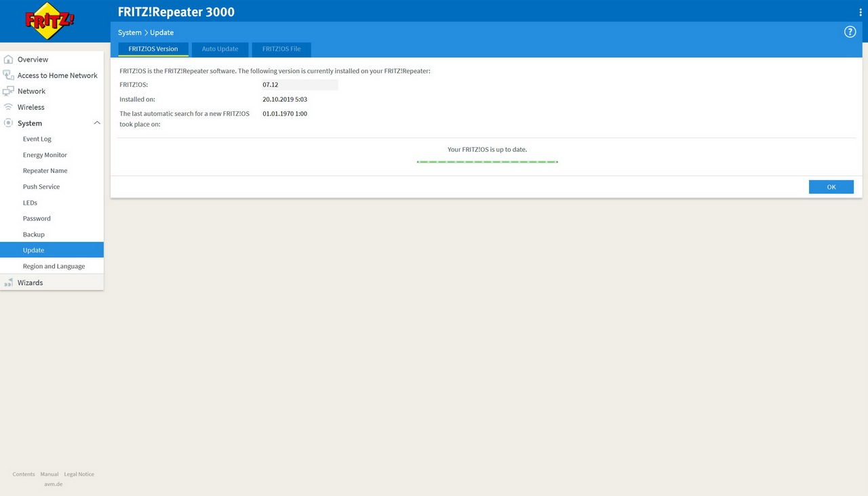
Task: Click the System > Update breadcrumb
Action: point(146,33)
